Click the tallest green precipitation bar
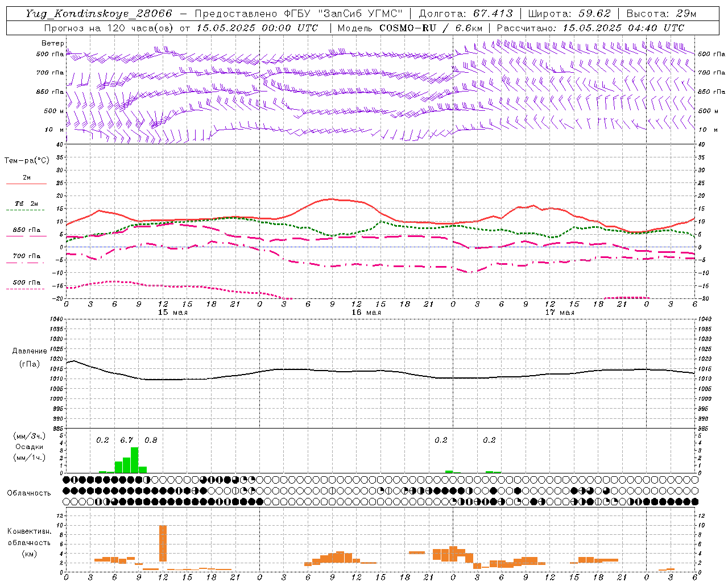The width and height of the screenshot is (728, 582). 134,460
